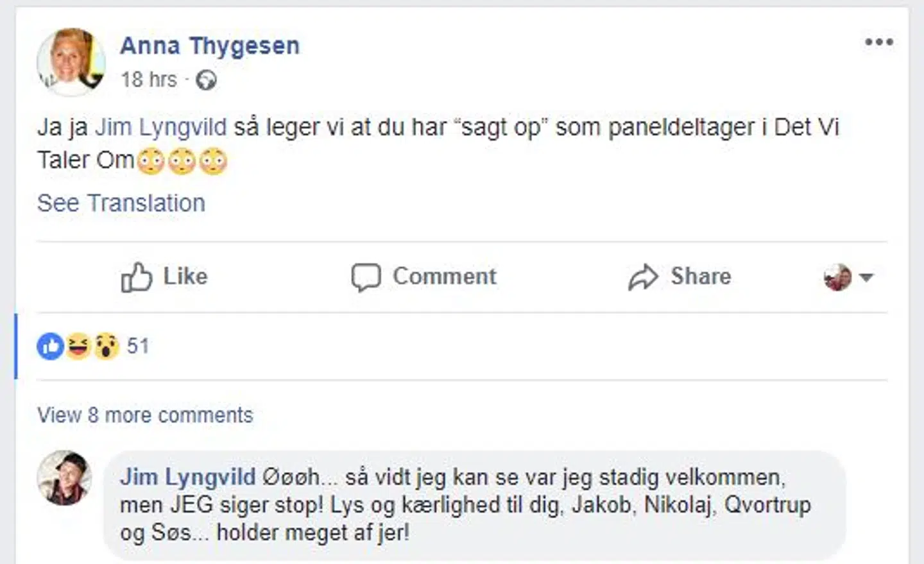This screenshot has height=564, width=924.
Task: Open Anna Thygesen's profile name
Action: [x=209, y=45]
